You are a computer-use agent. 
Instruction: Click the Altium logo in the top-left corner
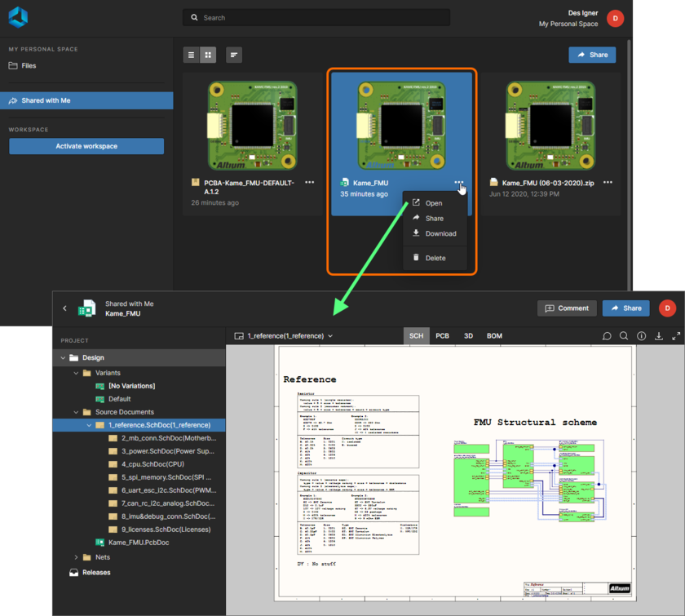[x=17, y=16]
